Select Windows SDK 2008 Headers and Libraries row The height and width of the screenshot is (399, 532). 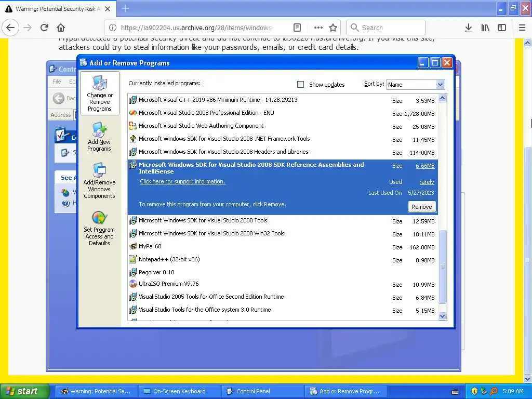pos(283,152)
